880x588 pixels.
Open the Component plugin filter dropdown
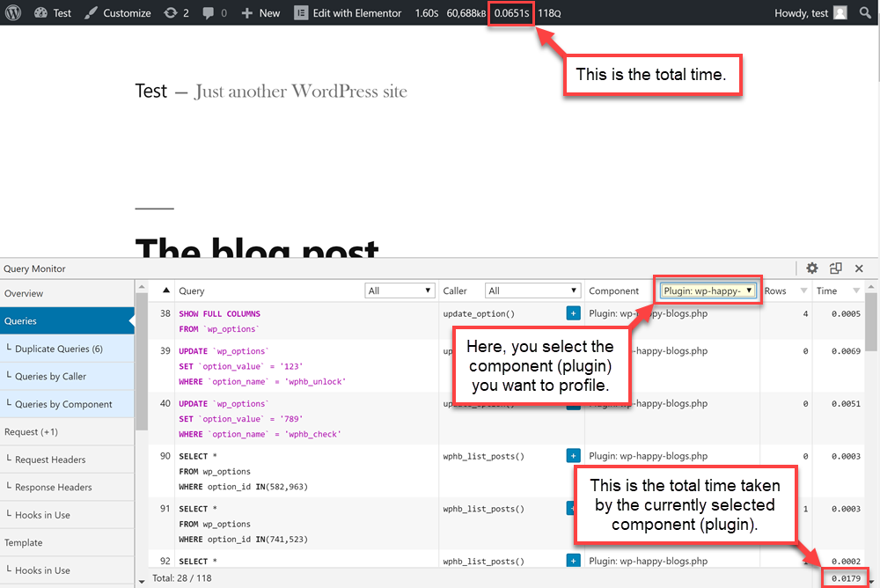708,290
